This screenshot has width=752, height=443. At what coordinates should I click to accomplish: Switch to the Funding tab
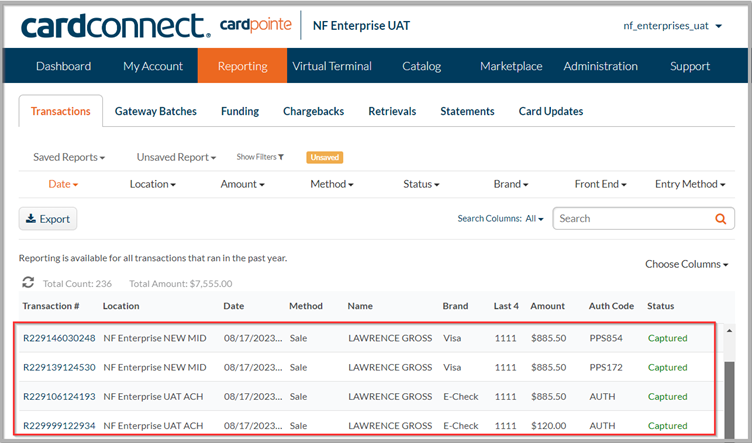(240, 111)
